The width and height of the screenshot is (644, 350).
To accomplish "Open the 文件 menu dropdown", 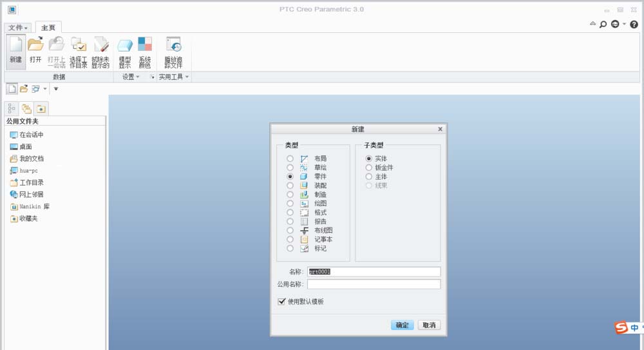I will point(17,28).
